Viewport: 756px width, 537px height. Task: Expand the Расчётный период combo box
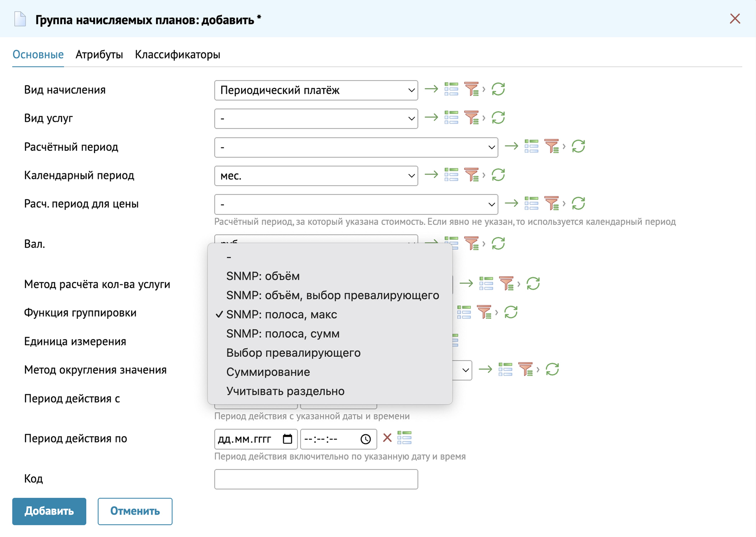pos(356,147)
